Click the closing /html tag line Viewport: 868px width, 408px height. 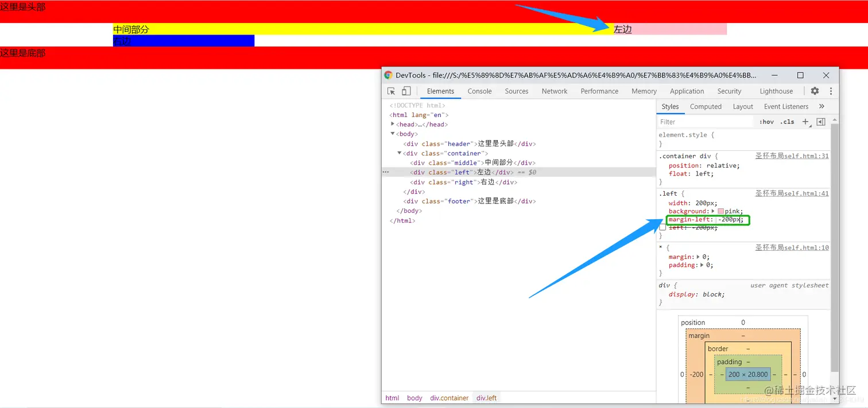pyautogui.click(x=402, y=220)
